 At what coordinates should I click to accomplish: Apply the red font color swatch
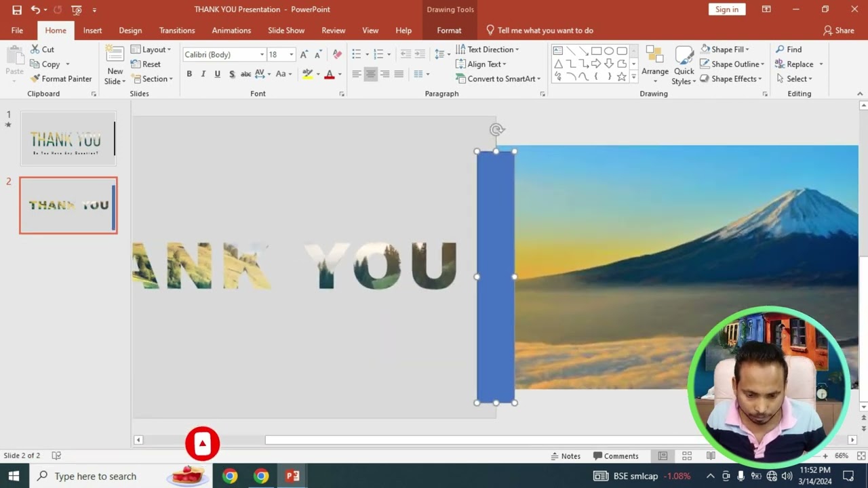[330, 74]
